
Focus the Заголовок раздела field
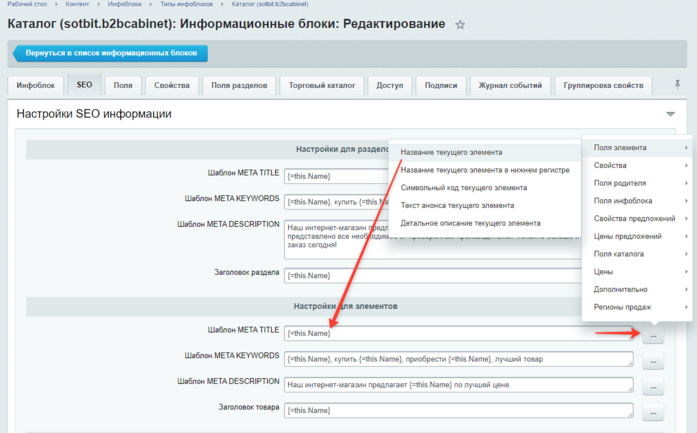[x=433, y=276]
